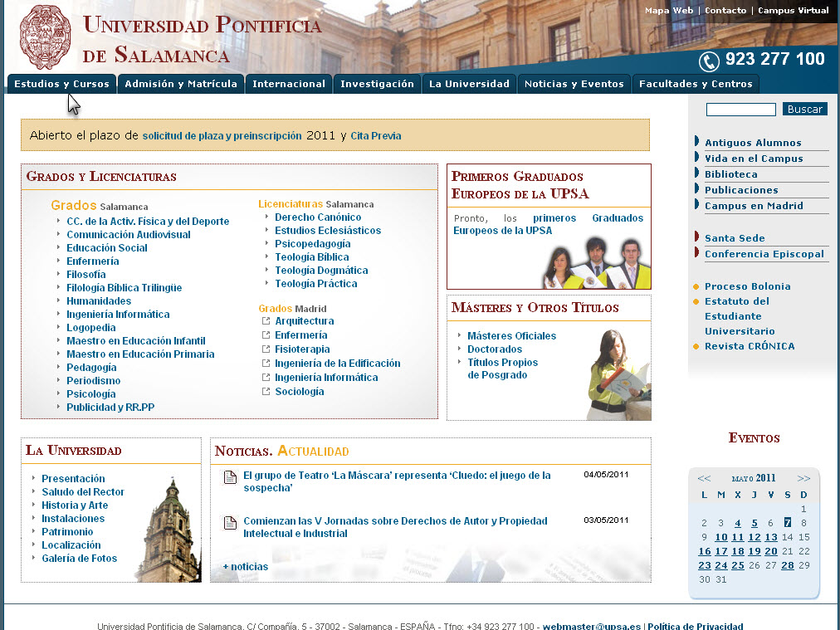Click the graduates photo in Primeros Graduados
Screen dimensions: 840x630
[596, 262]
